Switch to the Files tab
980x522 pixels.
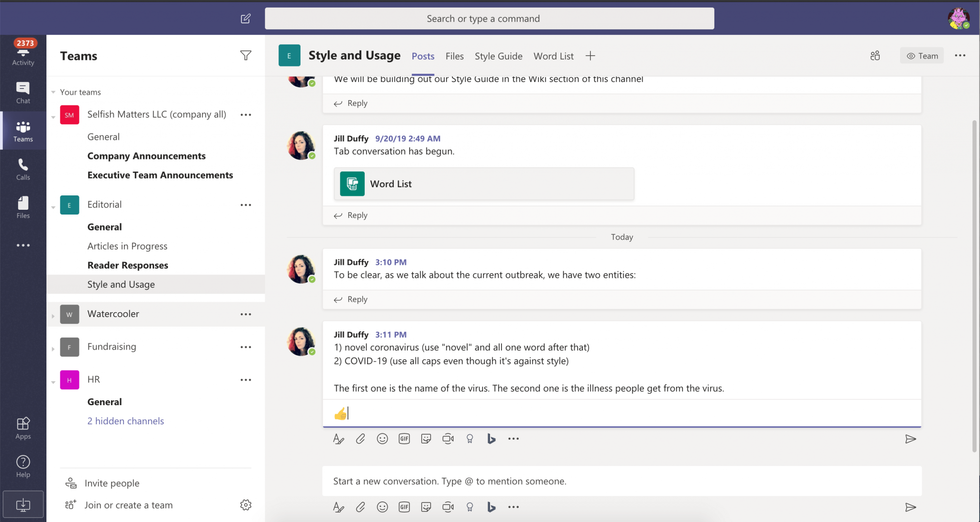tap(454, 56)
